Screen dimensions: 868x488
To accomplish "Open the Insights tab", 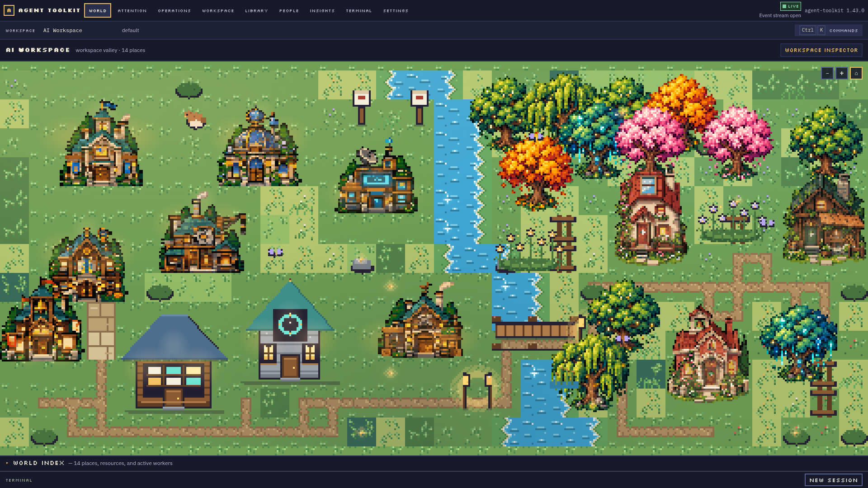I will pyautogui.click(x=322, y=10).
